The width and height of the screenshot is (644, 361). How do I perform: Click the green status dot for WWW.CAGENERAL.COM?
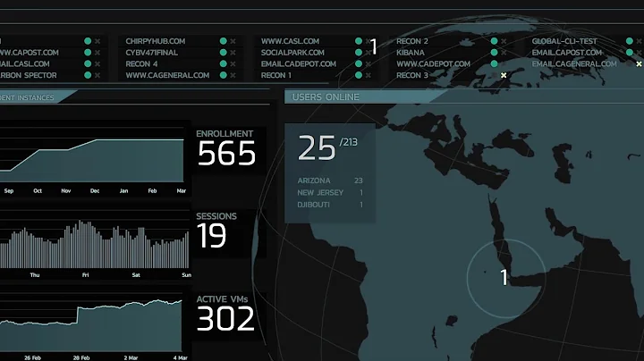coord(223,75)
